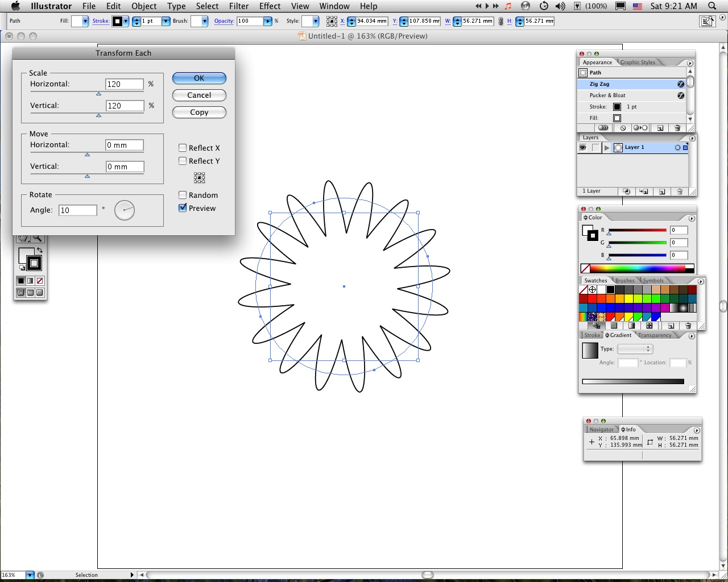Open the Fill color dropdown in control bar
The width and height of the screenshot is (728, 582).
(85, 21)
